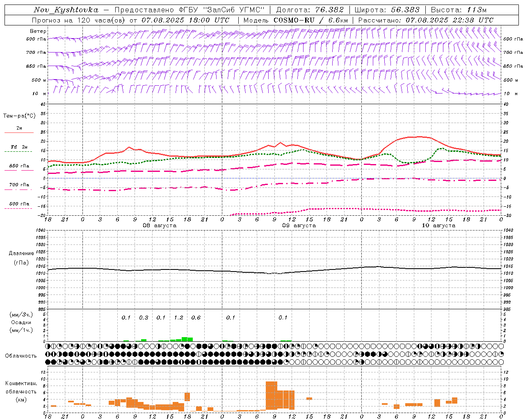Click the 'Давление' pressure section label
The height and width of the screenshot is (420, 525).
click(21, 253)
